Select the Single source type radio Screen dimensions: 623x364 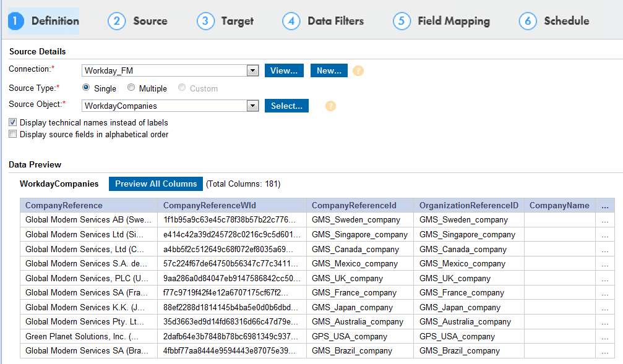(x=86, y=87)
